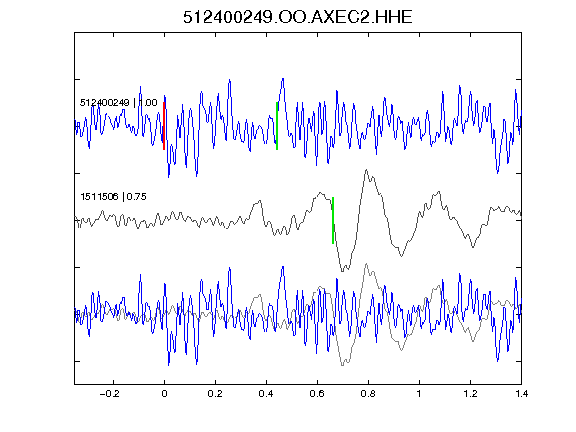Click the red pick marker at time zero
This screenshot has width=576, height=432.
pos(164,126)
